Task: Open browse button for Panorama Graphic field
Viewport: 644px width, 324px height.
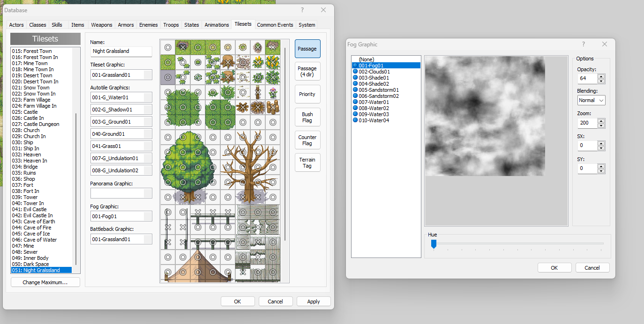Action: [148, 193]
